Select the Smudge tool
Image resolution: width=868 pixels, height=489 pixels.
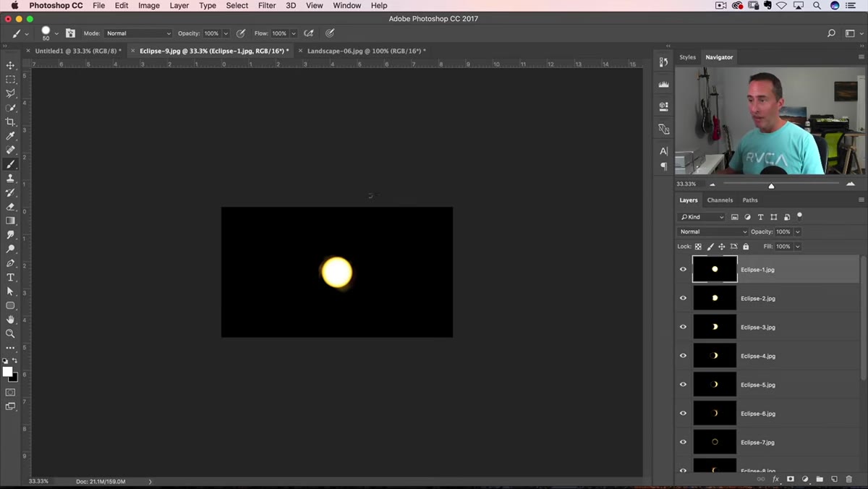[10, 234]
